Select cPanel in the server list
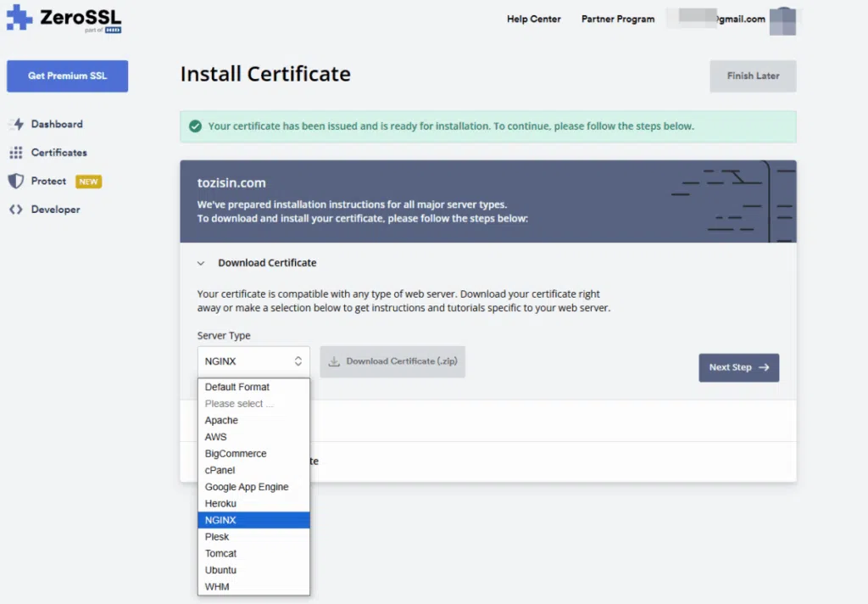 tap(220, 470)
